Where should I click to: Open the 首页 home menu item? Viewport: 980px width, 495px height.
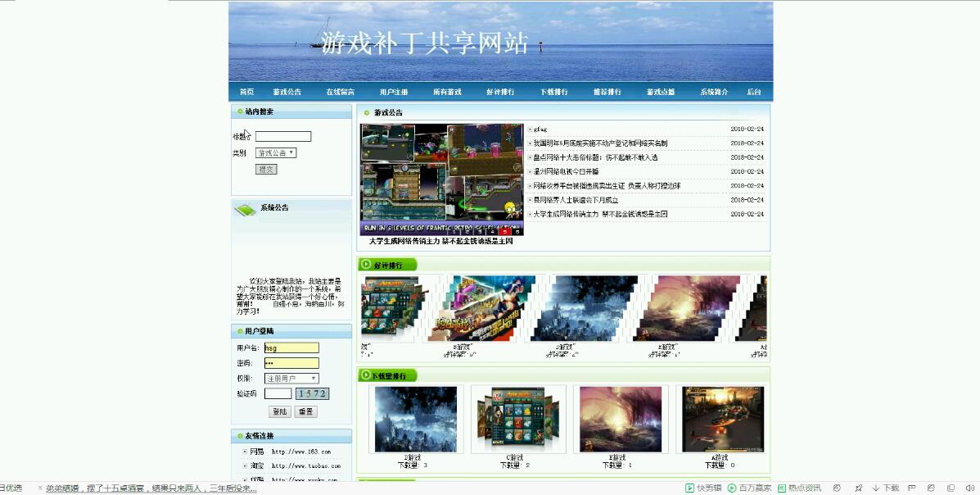point(246,92)
